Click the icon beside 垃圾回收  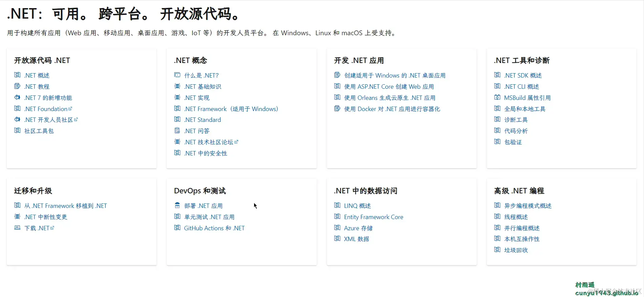[x=497, y=250]
